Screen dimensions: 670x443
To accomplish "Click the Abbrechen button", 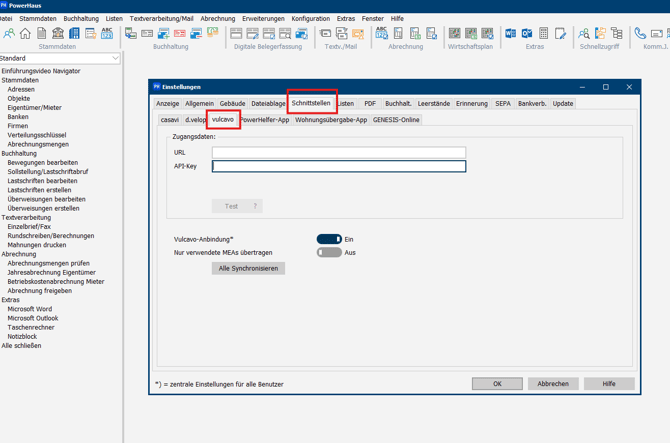I will point(553,383).
